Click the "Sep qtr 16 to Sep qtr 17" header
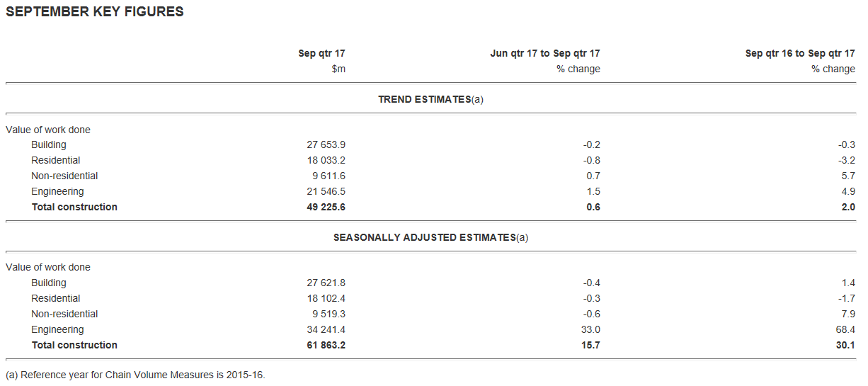 pyautogui.click(x=800, y=53)
